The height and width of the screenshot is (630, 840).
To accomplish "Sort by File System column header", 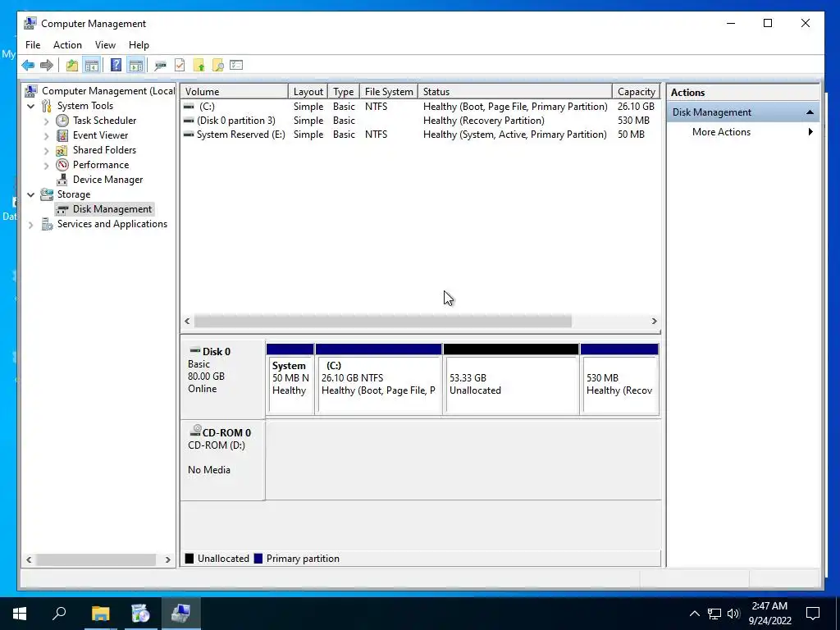I will 389,92.
